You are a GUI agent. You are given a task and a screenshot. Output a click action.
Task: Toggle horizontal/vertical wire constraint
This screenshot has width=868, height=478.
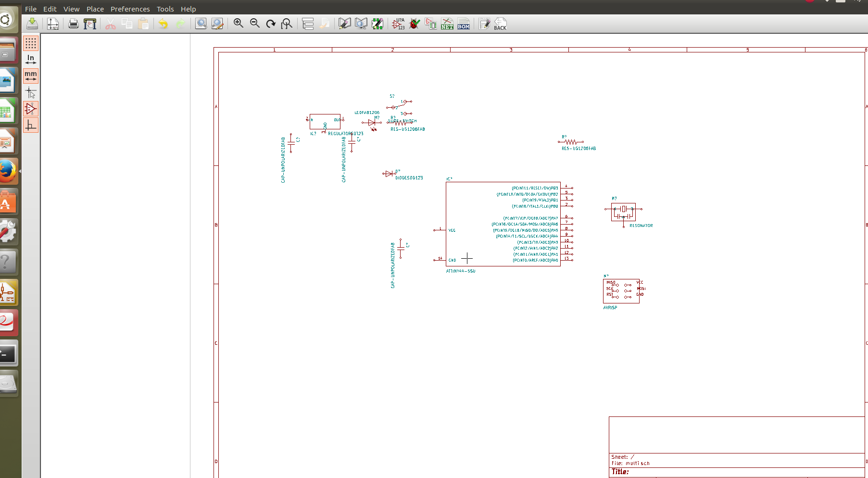[31, 125]
